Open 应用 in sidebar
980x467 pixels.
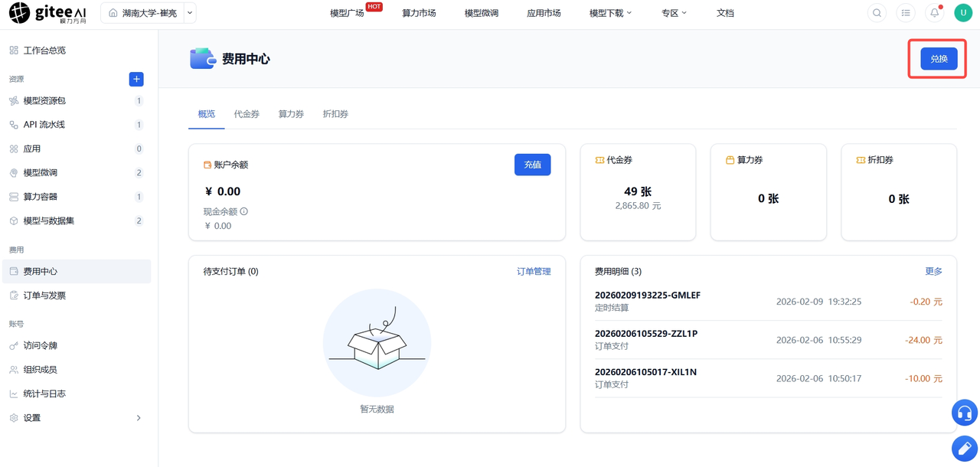77,149
